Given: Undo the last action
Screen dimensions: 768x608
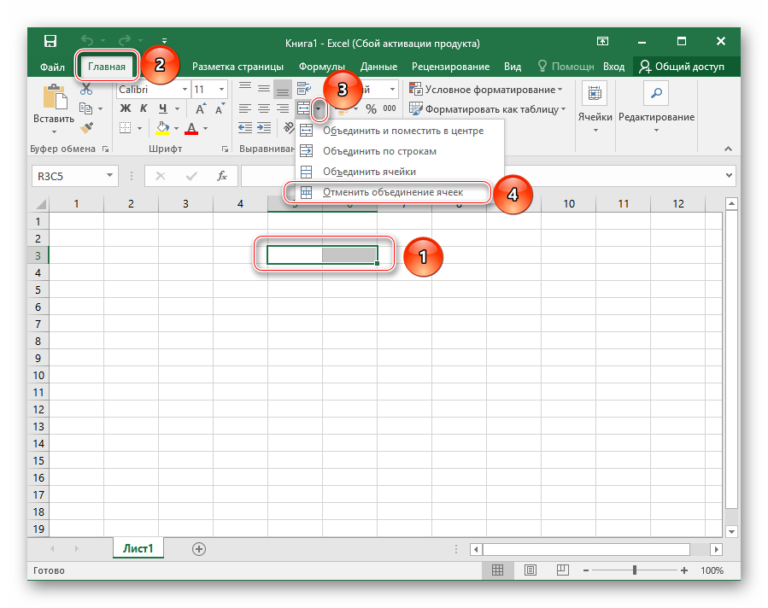Looking at the screenshot, I should (x=87, y=41).
